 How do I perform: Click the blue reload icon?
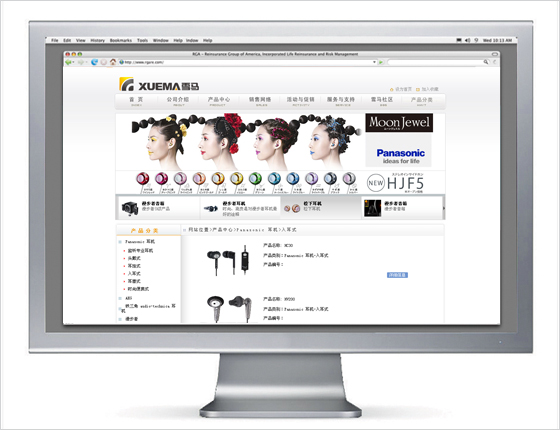[94, 62]
